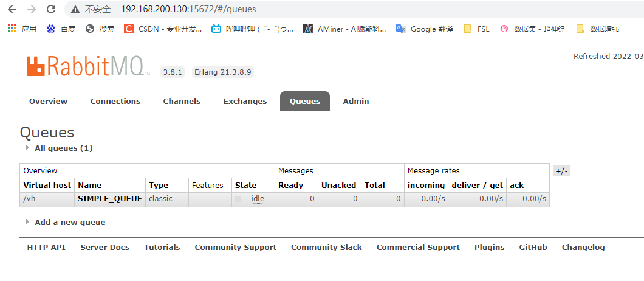This screenshot has width=644, height=281.
Task: Open the HTTP API footer link
Action: click(46, 248)
